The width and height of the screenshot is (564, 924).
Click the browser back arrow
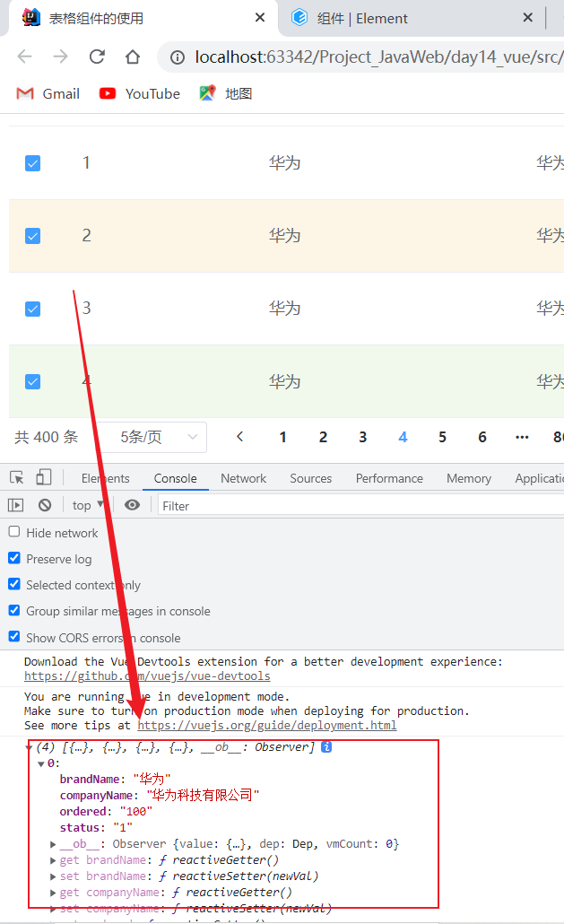click(25, 57)
